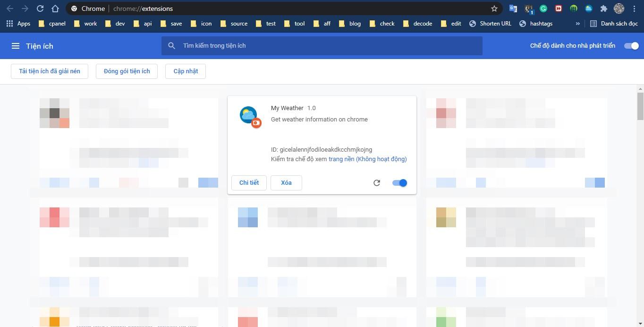Open the Shorten URL bookmark
The width and height of the screenshot is (644, 327).
(490, 24)
